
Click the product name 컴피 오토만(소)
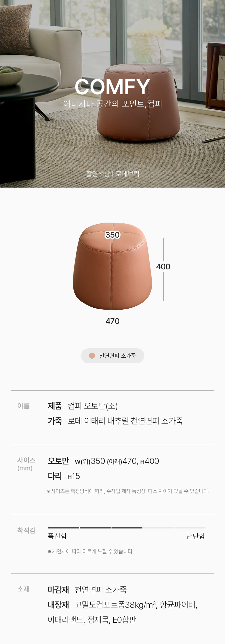93,406
